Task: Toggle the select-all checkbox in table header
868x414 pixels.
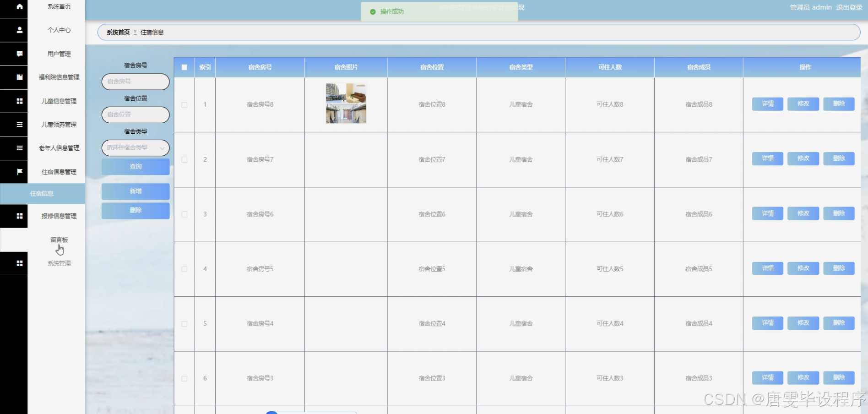Action: (184, 67)
